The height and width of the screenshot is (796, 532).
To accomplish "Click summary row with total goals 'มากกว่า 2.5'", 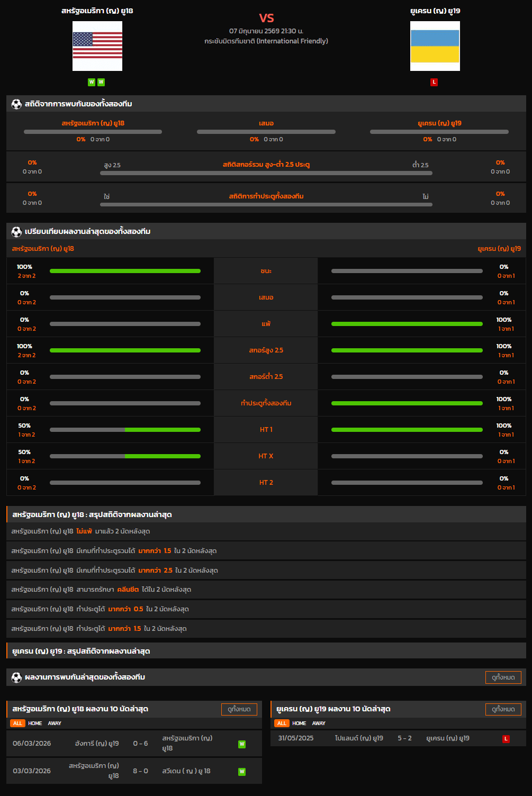I will point(266,571).
